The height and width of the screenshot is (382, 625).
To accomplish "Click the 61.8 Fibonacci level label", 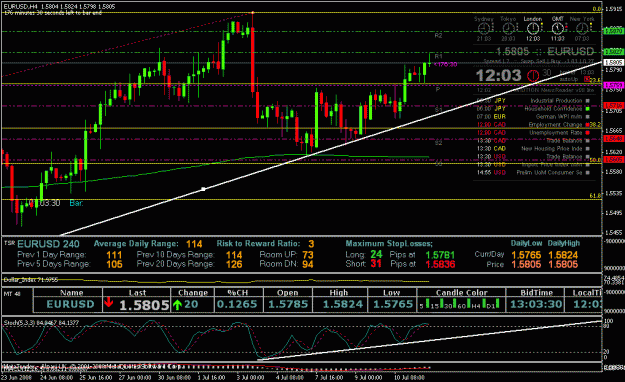I will (x=595, y=196).
